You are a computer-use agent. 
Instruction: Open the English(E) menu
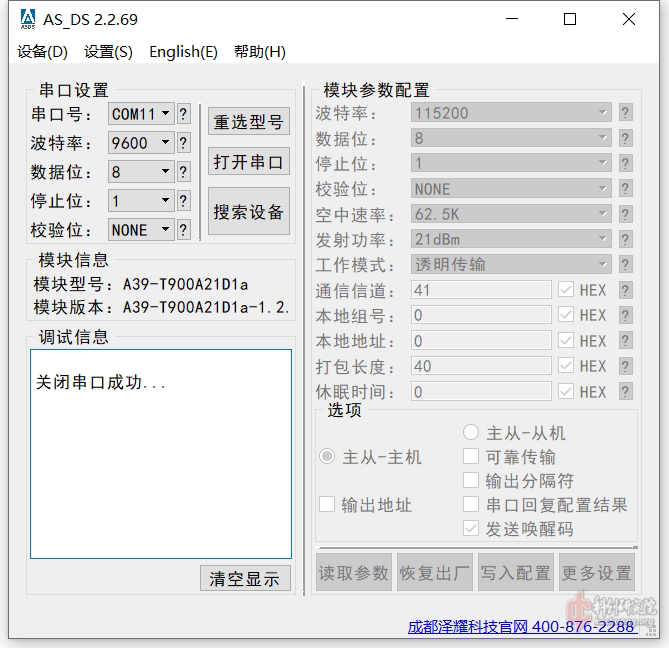click(x=183, y=52)
